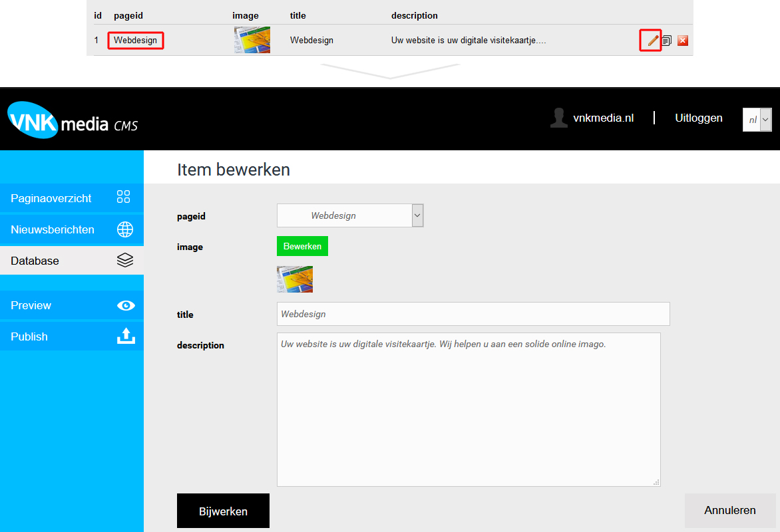Select Nieuwsberichten from the sidebar menu
This screenshot has width=780, height=532.
tap(53, 229)
